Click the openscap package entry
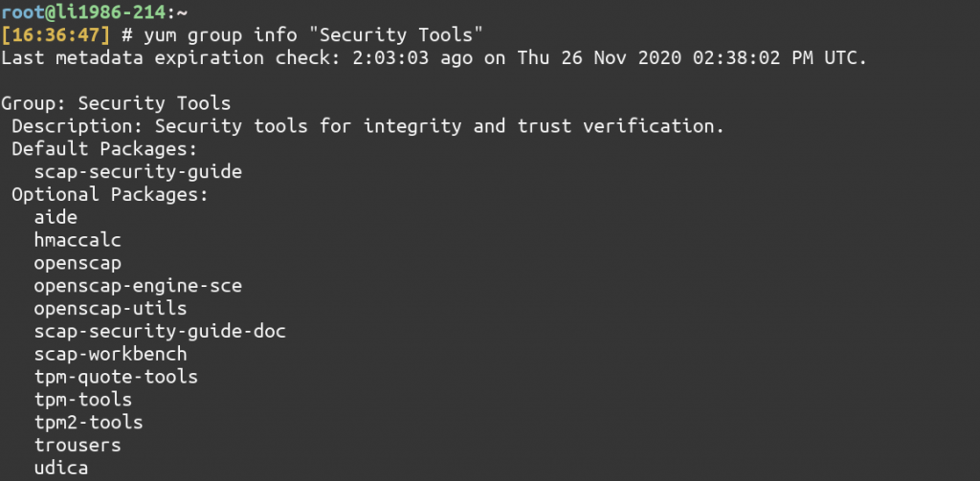 78,262
